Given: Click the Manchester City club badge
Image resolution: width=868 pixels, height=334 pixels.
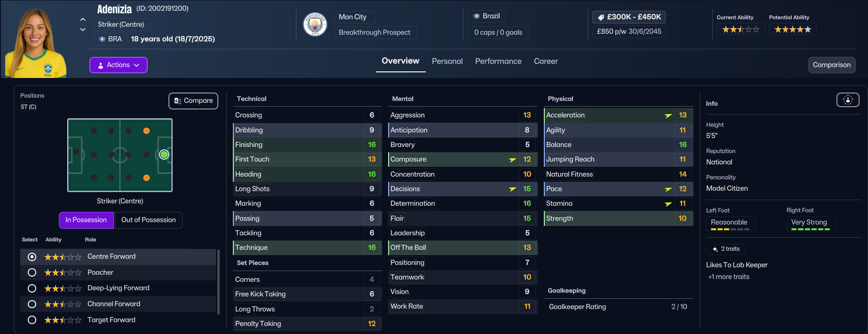Looking at the screenshot, I should pos(315,24).
